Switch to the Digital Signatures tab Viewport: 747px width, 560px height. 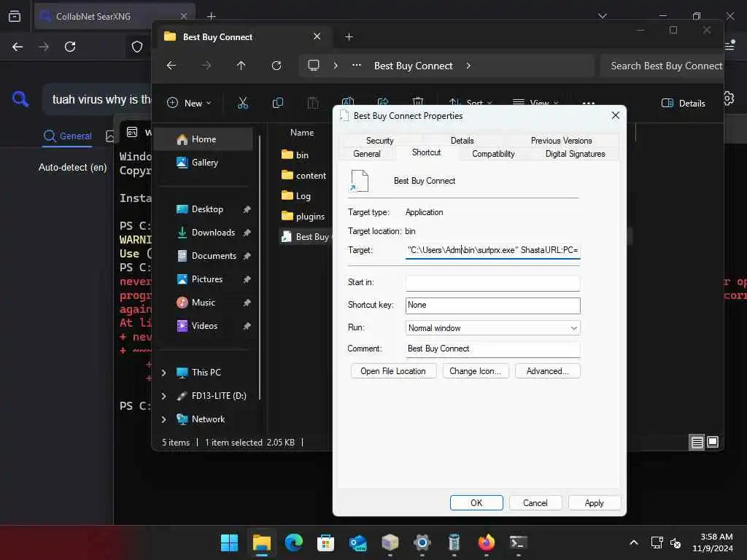575,154
